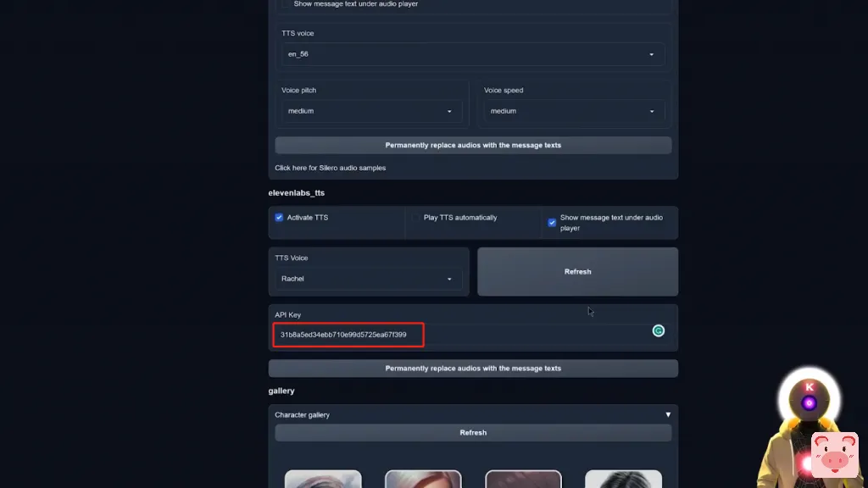Image resolution: width=868 pixels, height=488 pixels.
Task: Uncheck Show message text under audio player in elevenlabs_tts
Action: point(552,223)
